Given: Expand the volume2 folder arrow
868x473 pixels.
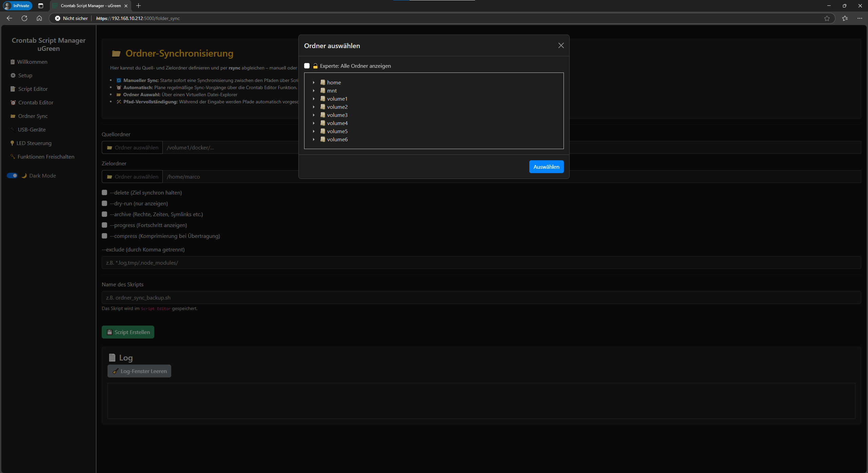Looking at the screenshot, I should click(314, 107).
